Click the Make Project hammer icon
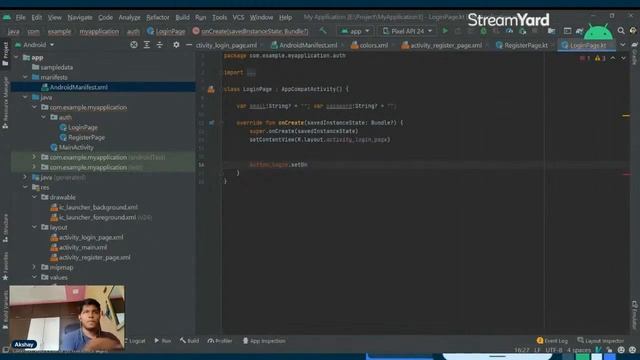This screenshot has width=640, height=360. pyautogui.click(x=323, y=31)
